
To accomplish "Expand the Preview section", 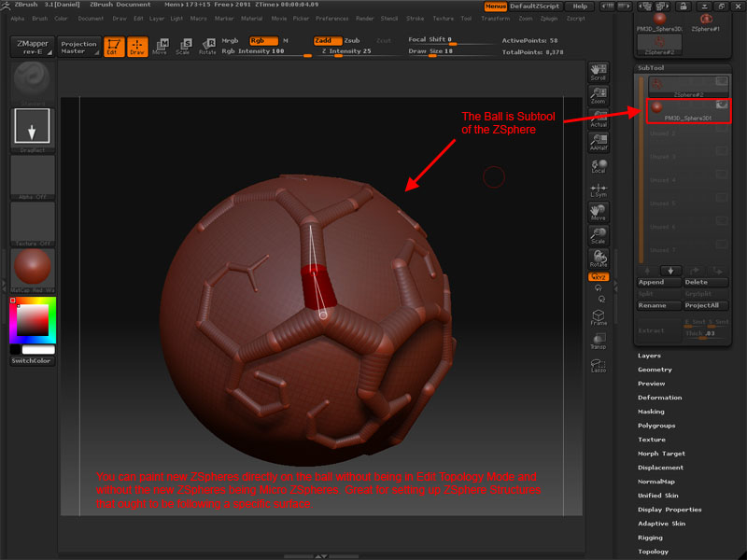I will [x=651, y=384].
